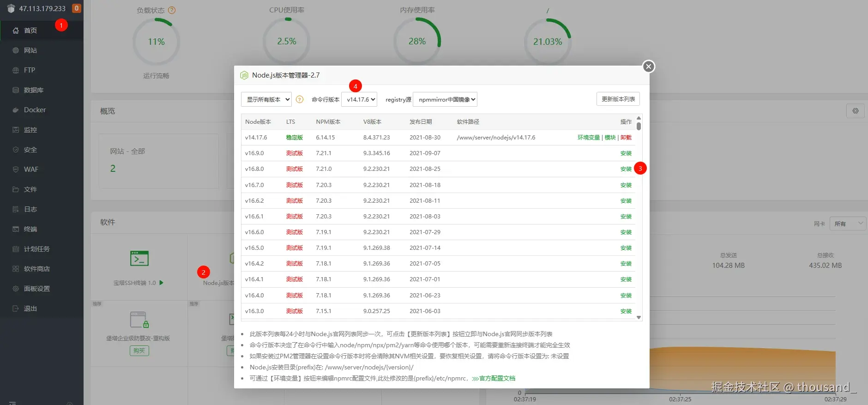This screenshot has width=868, height=405.
Task: Click the 网站 count value 2
Action: (113, 169)
